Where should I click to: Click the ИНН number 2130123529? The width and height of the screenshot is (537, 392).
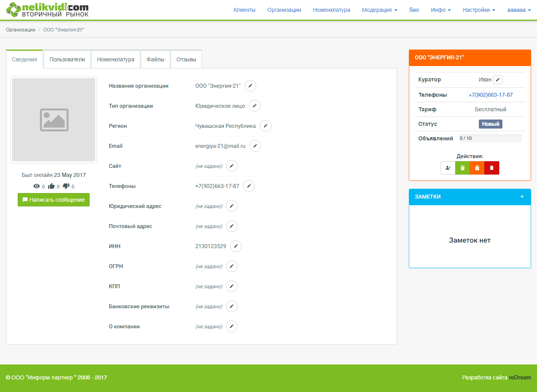(211, 246)
